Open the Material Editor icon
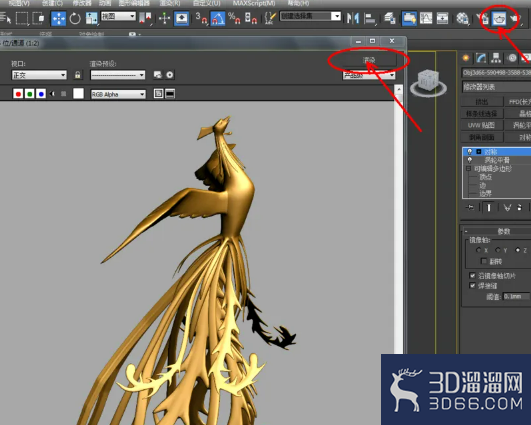531x425 pixels. coord(462,18)
